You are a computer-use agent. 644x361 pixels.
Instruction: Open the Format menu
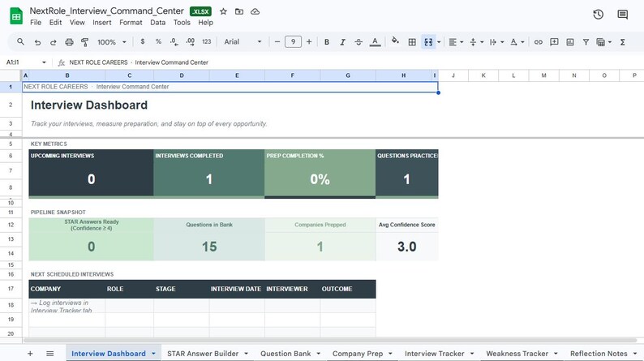(131, 23)
